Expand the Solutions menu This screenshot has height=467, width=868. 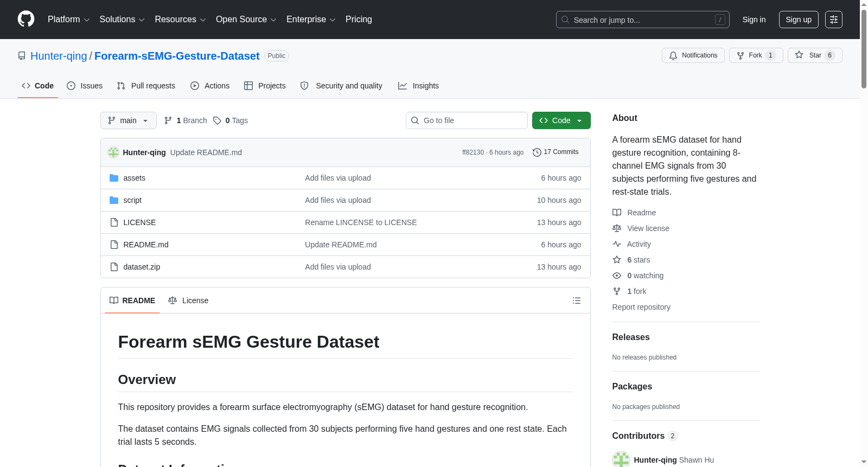click(x=122, y=20)
